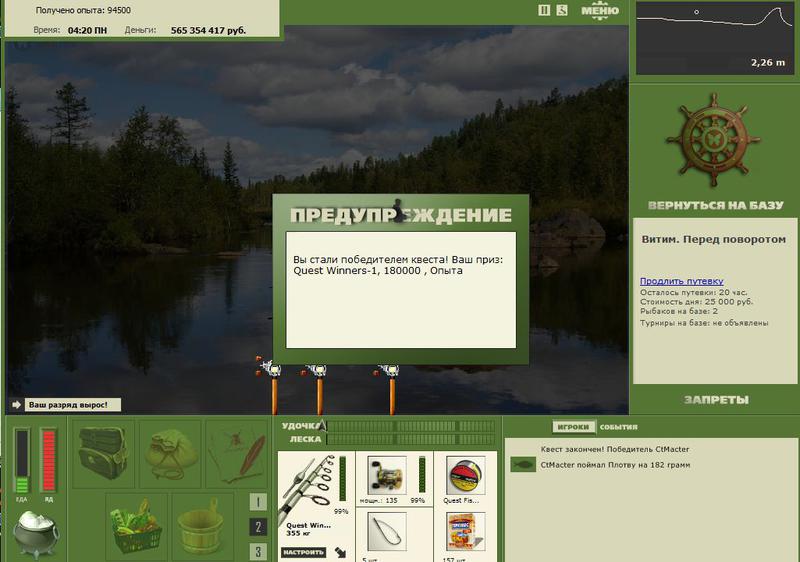Click the fish icon in events log

523,464
